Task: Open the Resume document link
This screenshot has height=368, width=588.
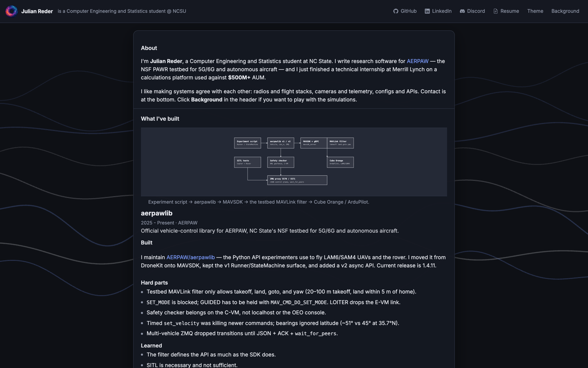Action: pos(506,11)
